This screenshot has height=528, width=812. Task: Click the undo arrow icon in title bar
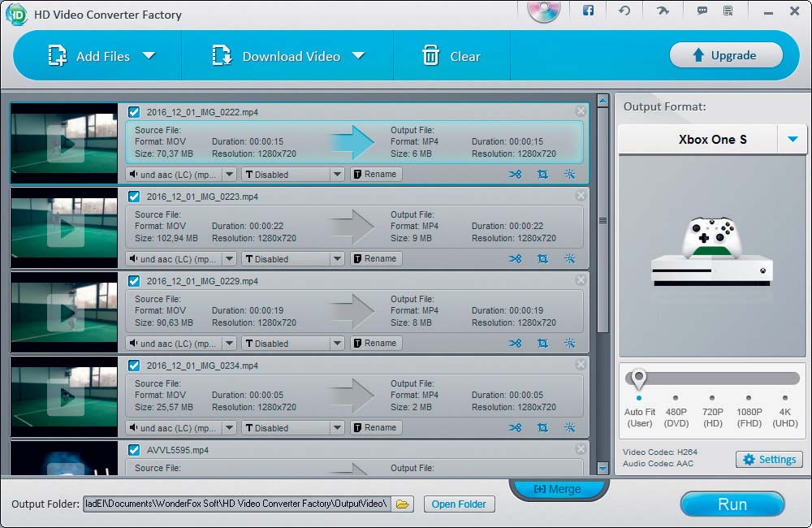coord(624,11)
